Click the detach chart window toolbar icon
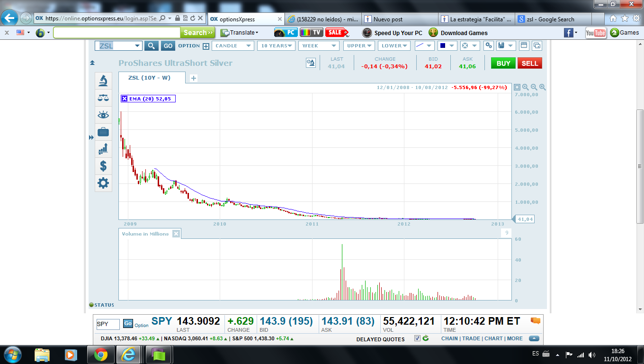Image resolution: width=644 pixels, height=364 pixels. [524, 46]
